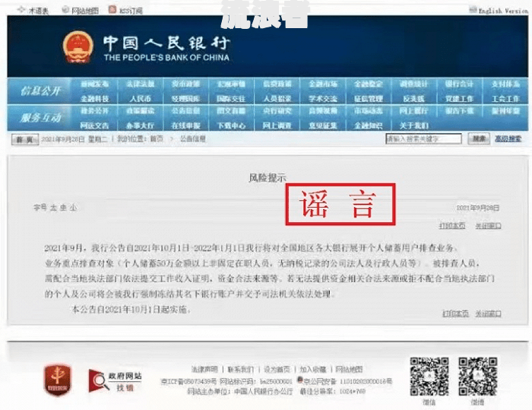The image size is (532, 410).
Task: Click the 服务互动 section header
Action: coord(41,118)
